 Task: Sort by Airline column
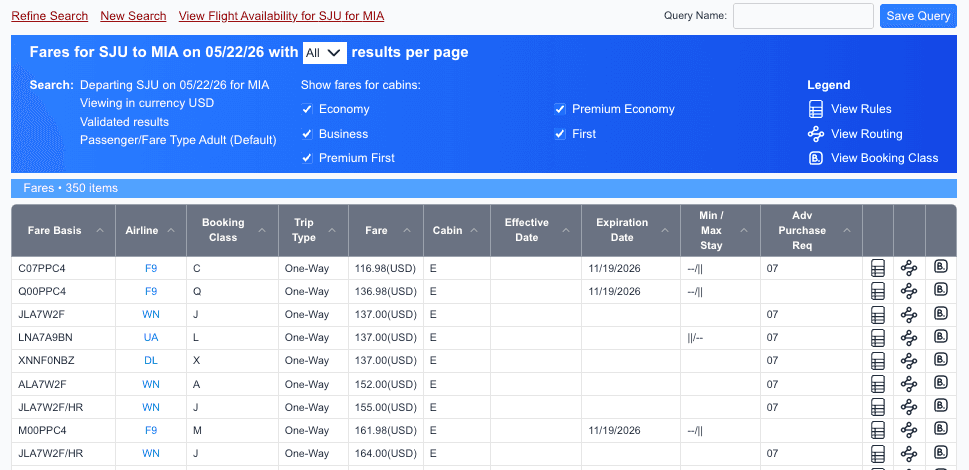point(151,230)
